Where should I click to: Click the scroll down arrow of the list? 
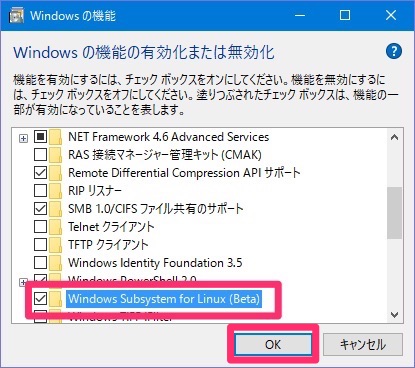[394, 314]
